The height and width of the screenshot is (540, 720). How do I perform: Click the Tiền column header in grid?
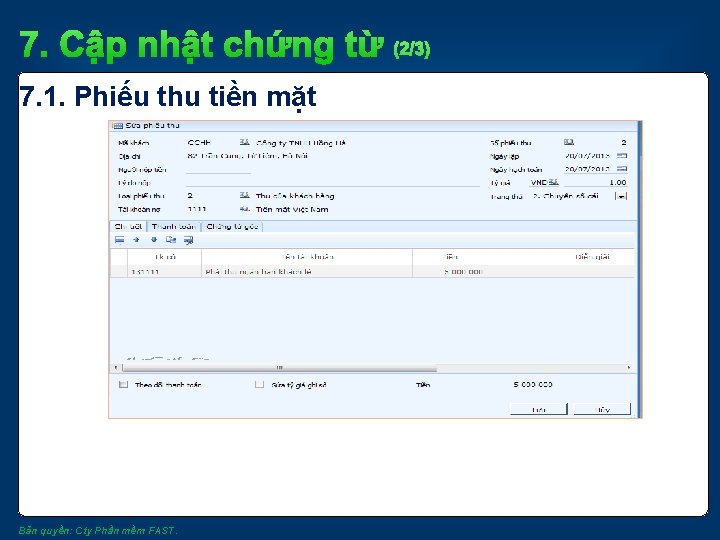(x=451, y=257)
